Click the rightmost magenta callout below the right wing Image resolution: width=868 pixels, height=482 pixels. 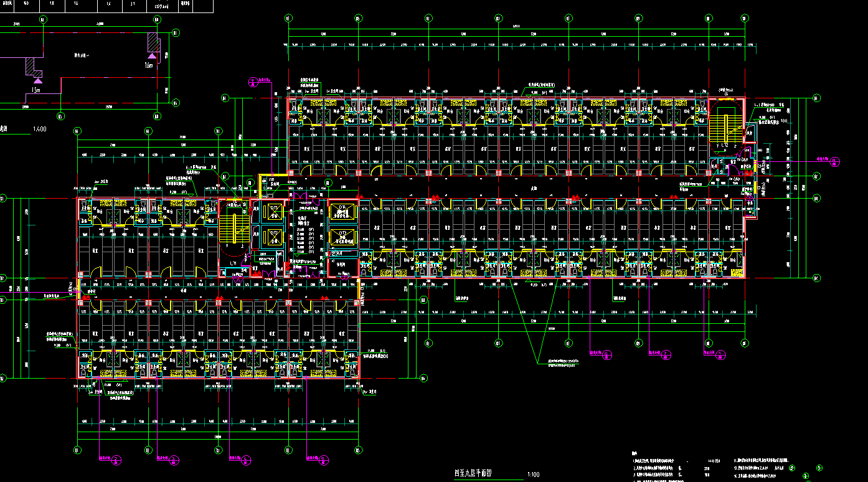pyautogui.click(x=720, y=355)
